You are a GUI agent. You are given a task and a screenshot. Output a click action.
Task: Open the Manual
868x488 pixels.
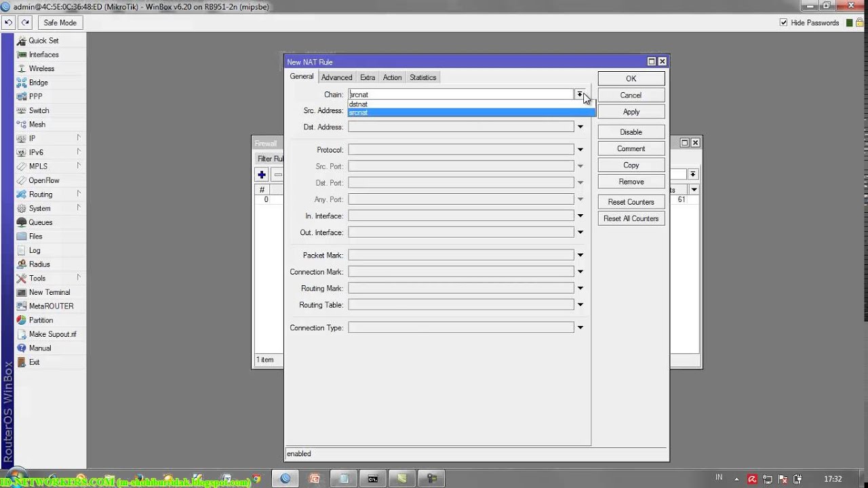40,348
